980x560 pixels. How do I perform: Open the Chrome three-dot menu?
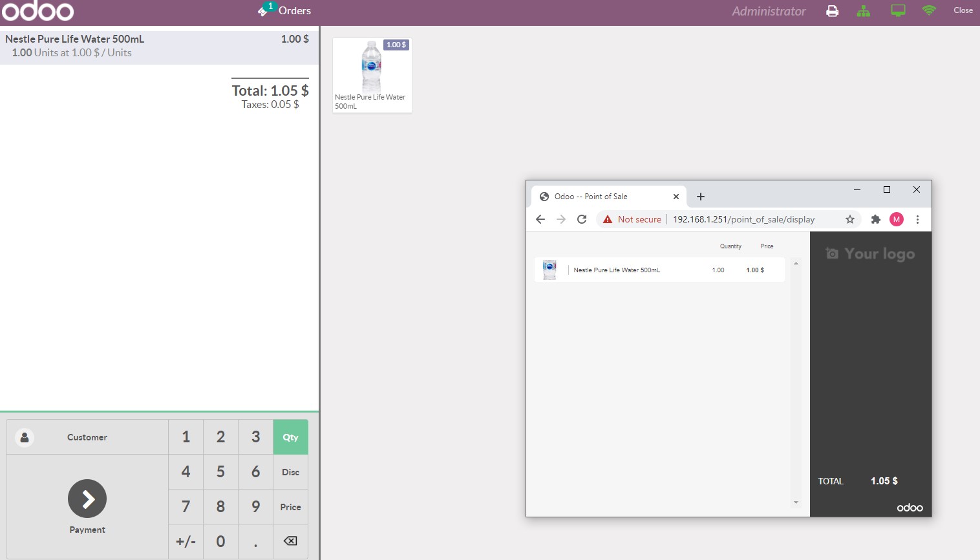918,219
